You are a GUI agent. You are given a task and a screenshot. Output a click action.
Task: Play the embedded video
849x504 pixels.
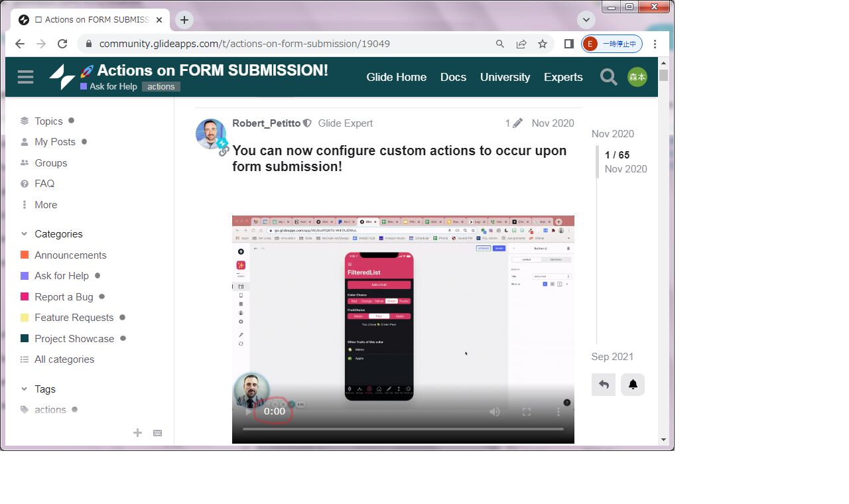[249, 412]
